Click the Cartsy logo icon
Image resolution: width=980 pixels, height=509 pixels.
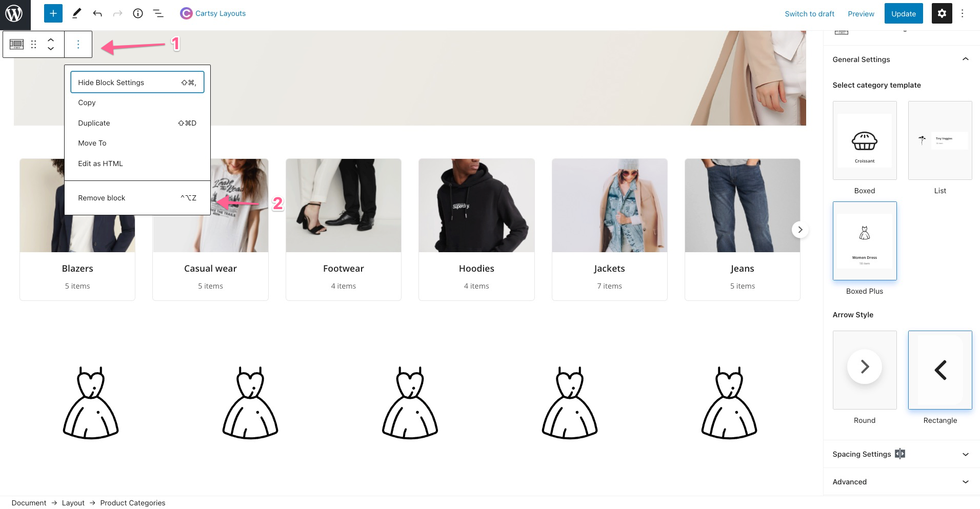click(x=186, y=13)
